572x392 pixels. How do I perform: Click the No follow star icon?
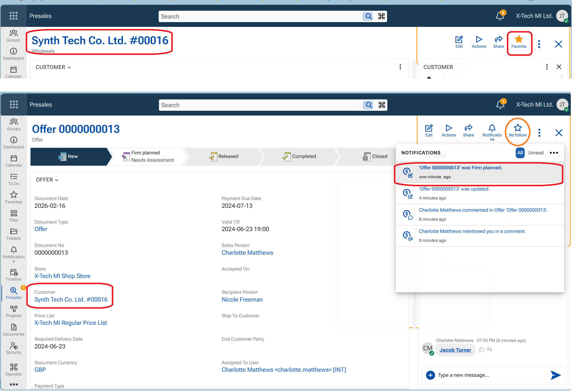pyautogui.click(x=518, y=128)
